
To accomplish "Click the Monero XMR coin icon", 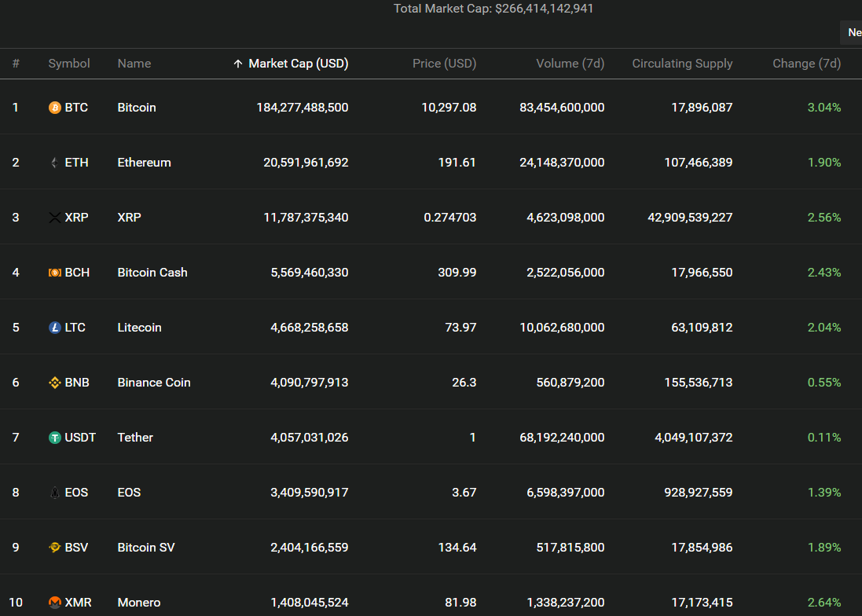I will tap(55, 603).
